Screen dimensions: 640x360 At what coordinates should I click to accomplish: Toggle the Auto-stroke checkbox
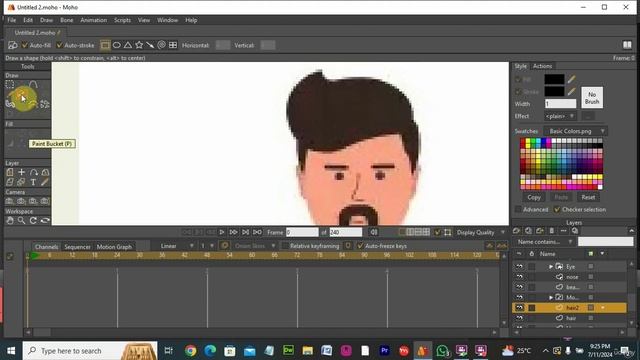tap(59, 45)
